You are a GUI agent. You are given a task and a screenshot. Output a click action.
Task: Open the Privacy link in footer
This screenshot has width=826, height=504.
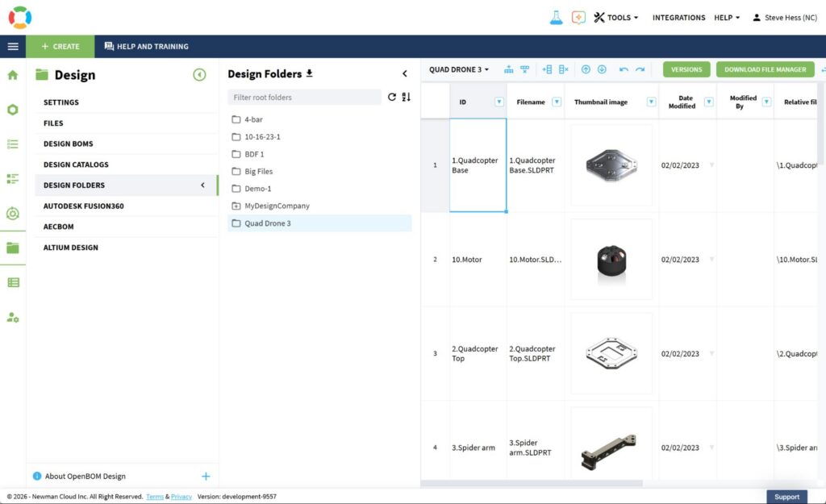[181, 497]
